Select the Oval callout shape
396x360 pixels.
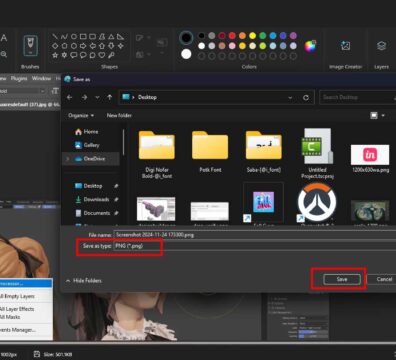click(x=83, y=55)
